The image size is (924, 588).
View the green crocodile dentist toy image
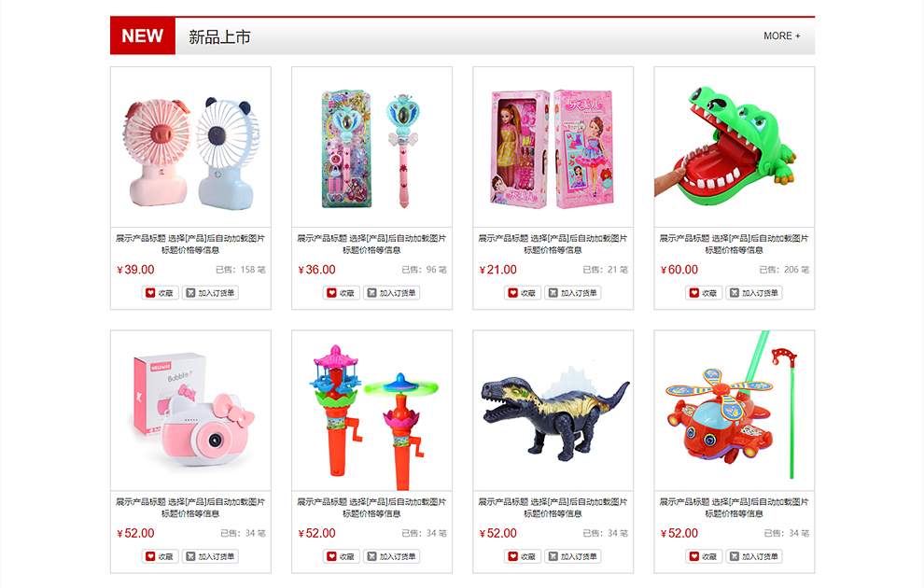[x=735, y=147]
